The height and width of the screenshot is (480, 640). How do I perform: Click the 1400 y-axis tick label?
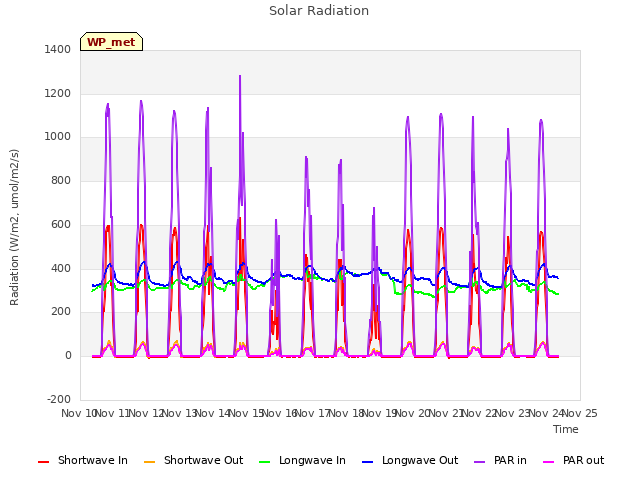58,49
